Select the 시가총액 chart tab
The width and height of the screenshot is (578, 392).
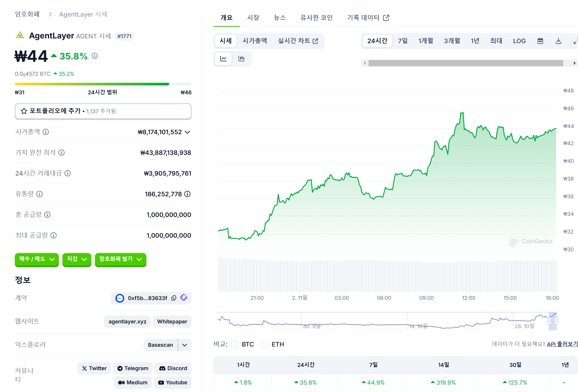click(x=255, y=41)
